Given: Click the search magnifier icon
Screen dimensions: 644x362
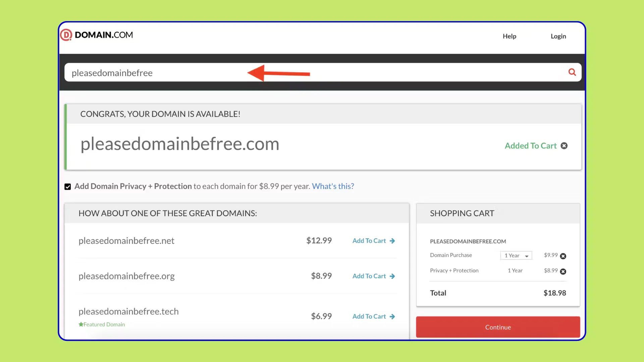Looking at the screenshot, I should (572, 72).
